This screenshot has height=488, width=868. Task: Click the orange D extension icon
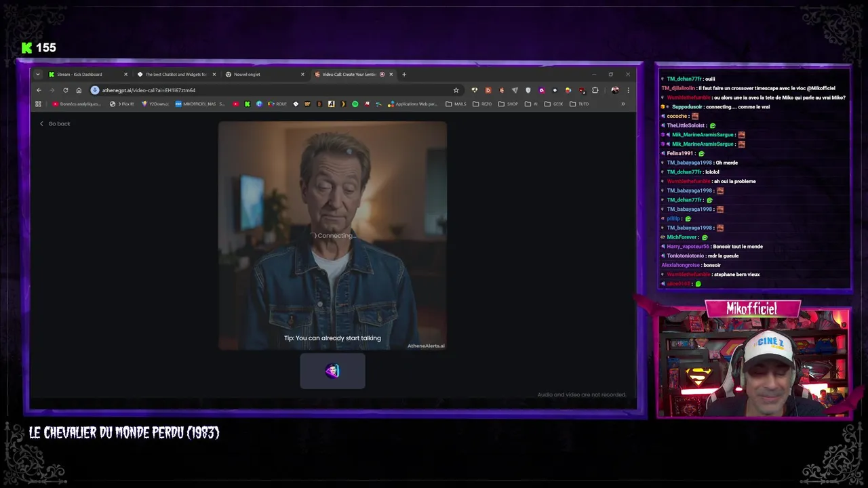[488, 90]
